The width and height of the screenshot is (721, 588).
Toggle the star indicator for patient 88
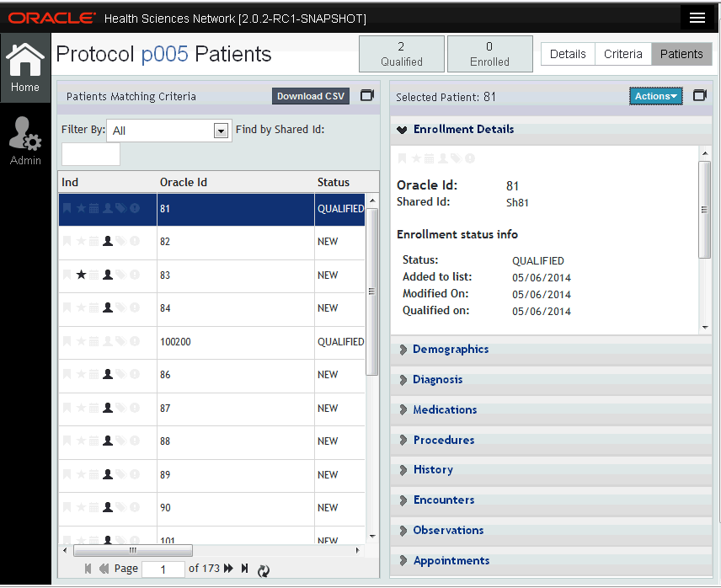(x=81, y=441)
